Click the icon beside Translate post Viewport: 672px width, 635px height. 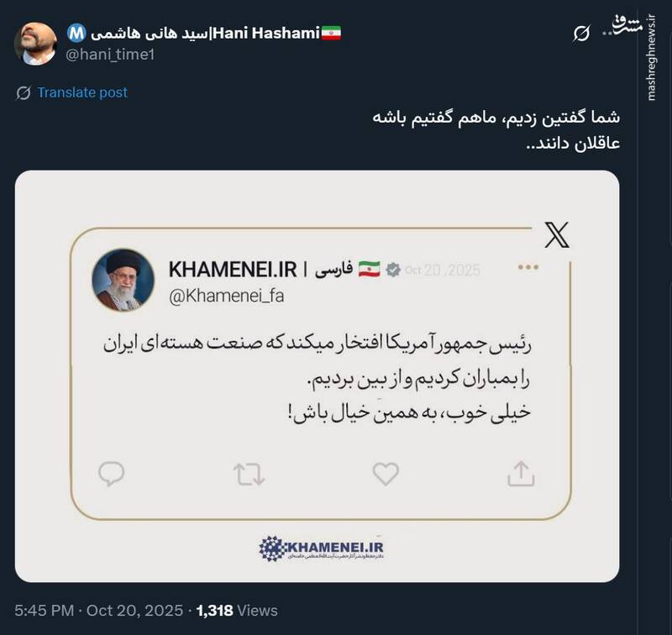coord(24,92)
